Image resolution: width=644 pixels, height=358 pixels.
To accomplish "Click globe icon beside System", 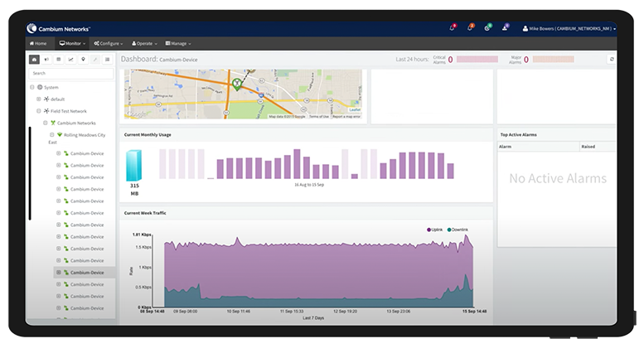I will click(40, 87).
